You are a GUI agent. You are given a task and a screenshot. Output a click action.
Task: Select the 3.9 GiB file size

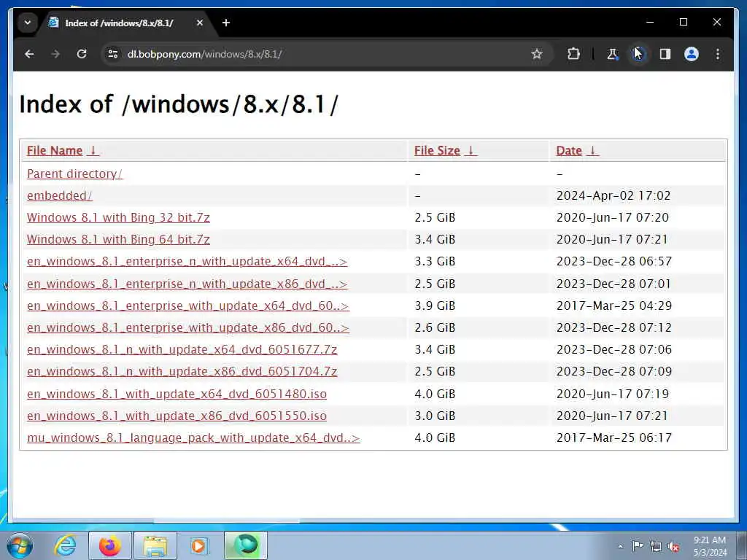coord(435,306)
